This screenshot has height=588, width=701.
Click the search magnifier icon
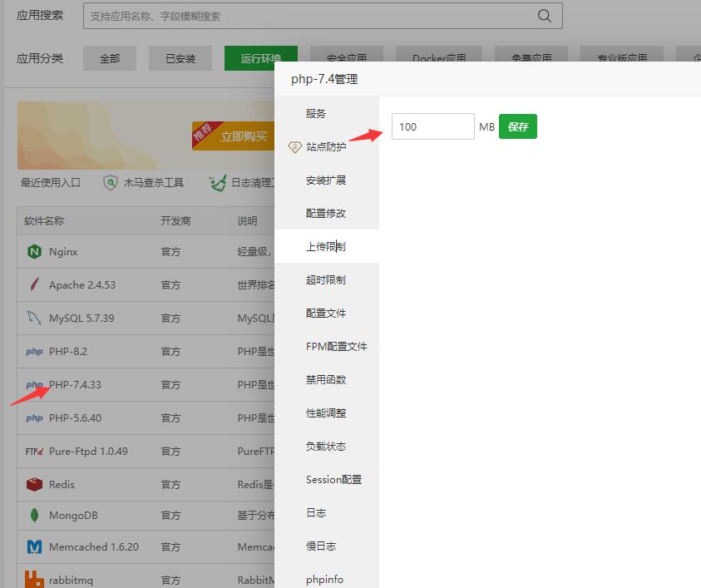544,16
